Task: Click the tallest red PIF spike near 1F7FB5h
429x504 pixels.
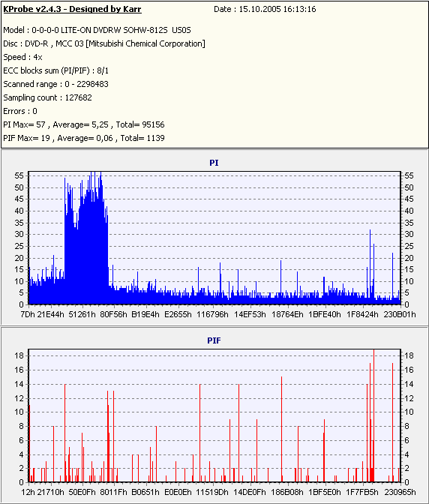Action: click(x=373, y=415)
